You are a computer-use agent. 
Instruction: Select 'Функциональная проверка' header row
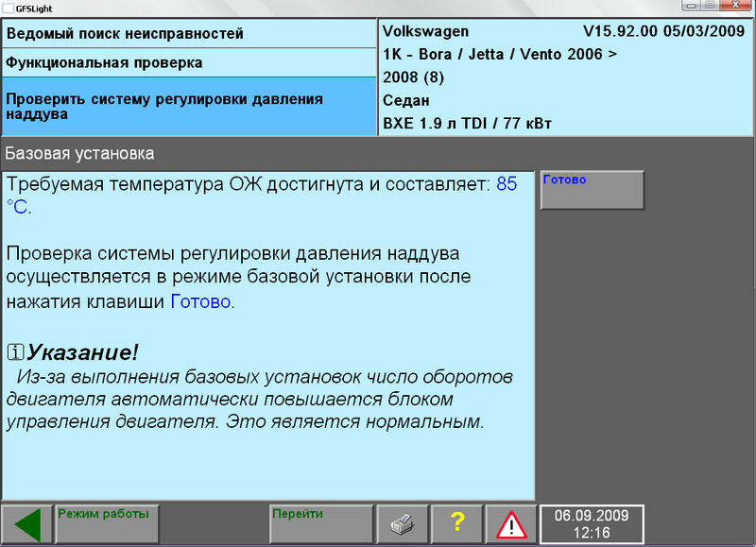click(x=189, y=62)
